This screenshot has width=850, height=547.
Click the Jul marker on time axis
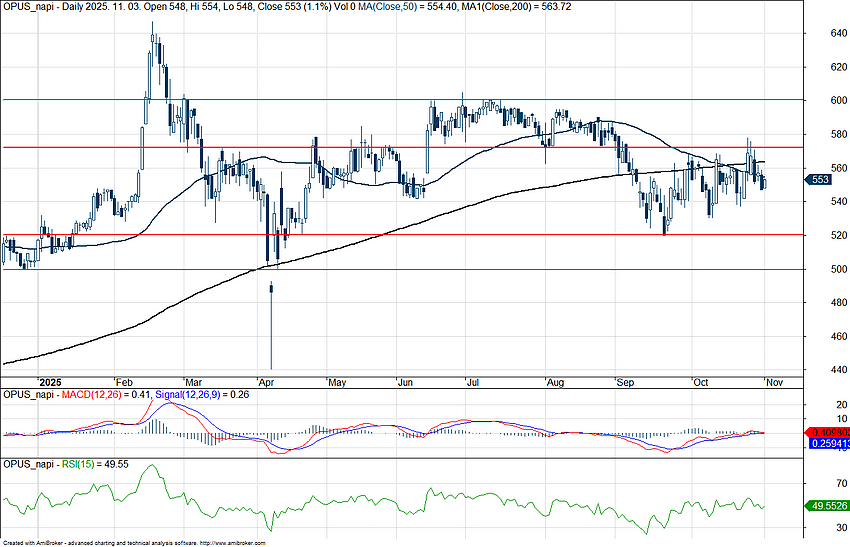pyautogui.click(x=471, y=382)
